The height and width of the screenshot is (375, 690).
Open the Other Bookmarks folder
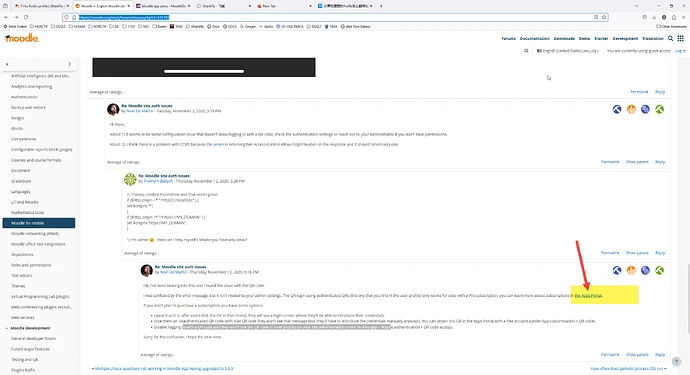(672, 26)
